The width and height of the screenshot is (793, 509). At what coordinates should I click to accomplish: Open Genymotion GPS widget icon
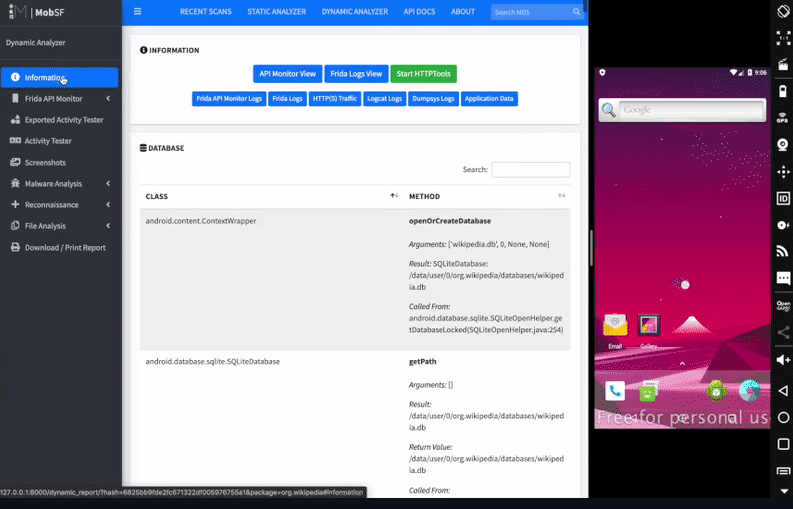(x=783, y=118)
